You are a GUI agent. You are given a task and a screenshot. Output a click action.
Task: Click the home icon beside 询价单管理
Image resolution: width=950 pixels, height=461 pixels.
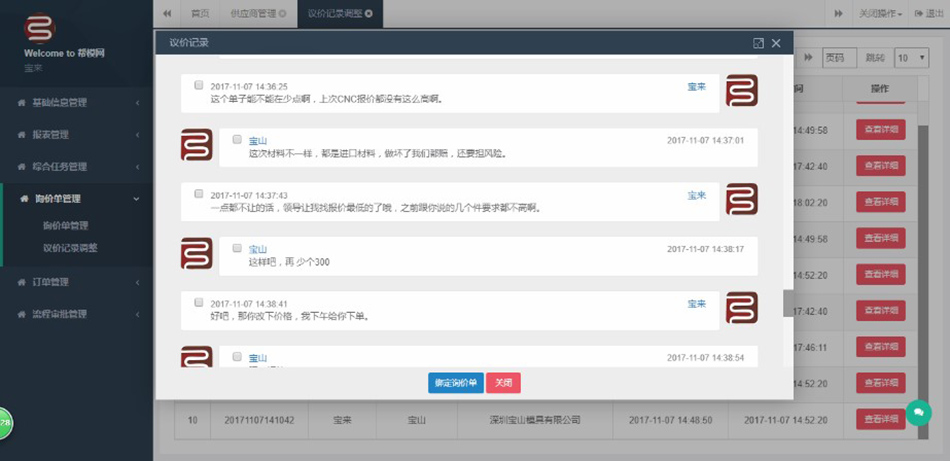pyautogui.click(x=24, y=199)
